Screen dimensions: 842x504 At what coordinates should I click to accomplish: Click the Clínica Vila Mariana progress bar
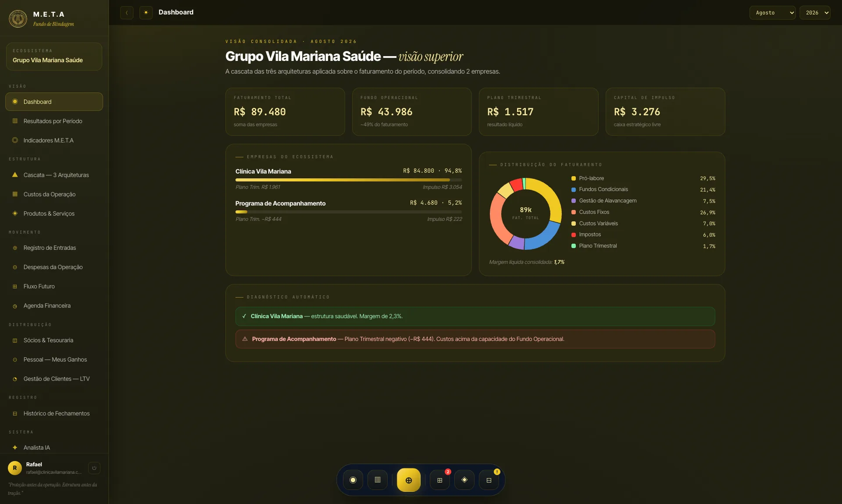[349, 180]
